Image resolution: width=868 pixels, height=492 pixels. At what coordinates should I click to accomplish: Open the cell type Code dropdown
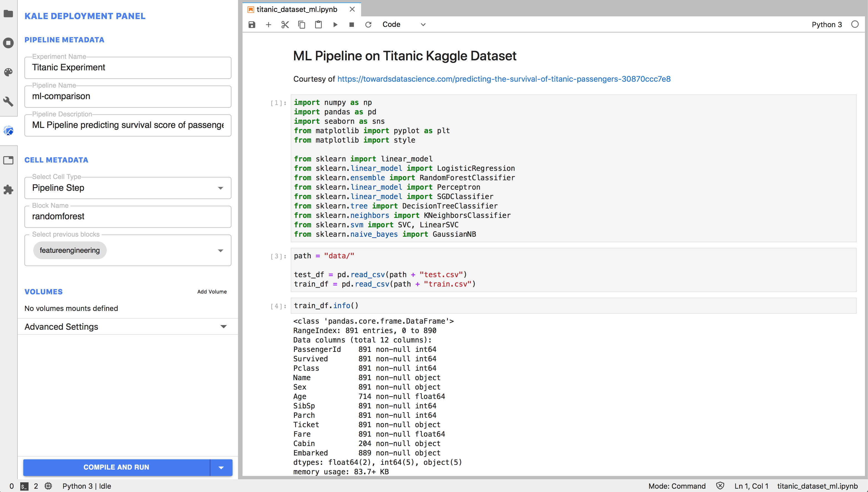(404, 25)
